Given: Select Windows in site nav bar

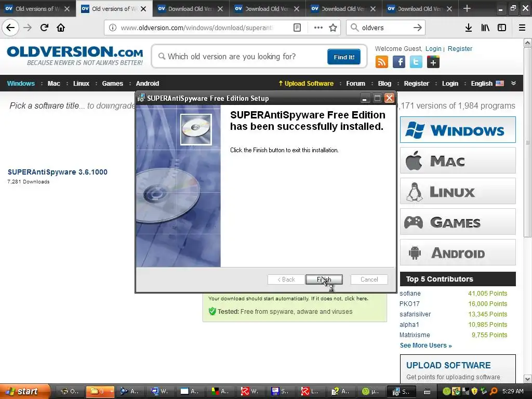Looking at the screenshot, I should point(21,84).
